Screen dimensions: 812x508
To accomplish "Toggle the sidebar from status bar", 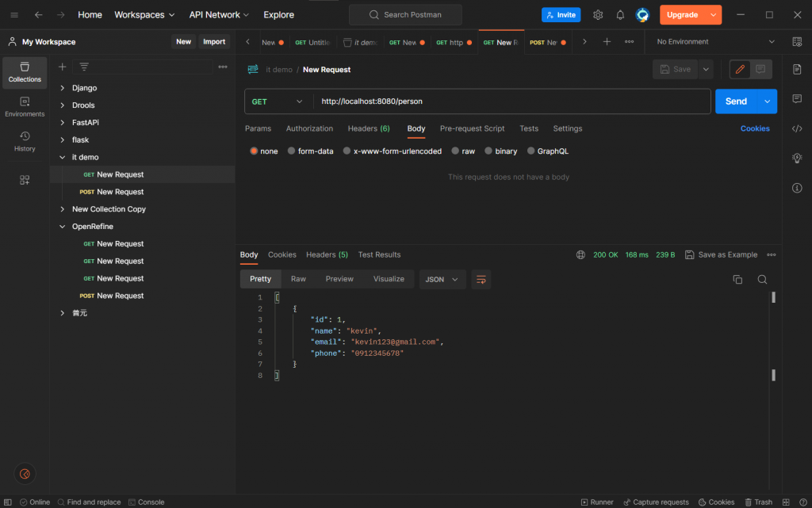I will coord(8,502).
